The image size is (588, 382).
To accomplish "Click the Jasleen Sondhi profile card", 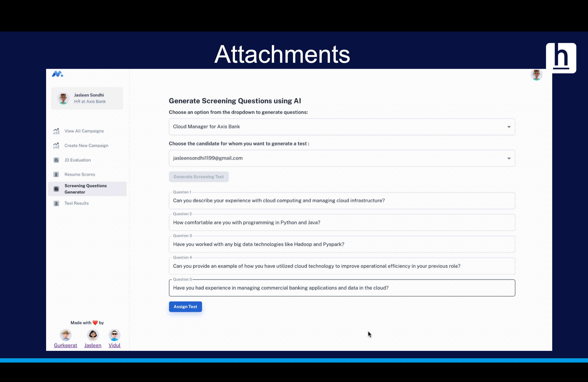I will click(x=87, y=98).
